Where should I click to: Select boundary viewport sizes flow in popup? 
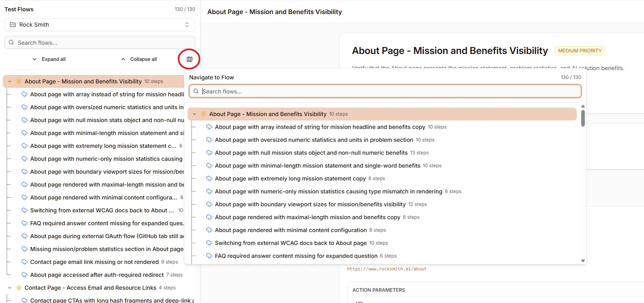(310, 204)
